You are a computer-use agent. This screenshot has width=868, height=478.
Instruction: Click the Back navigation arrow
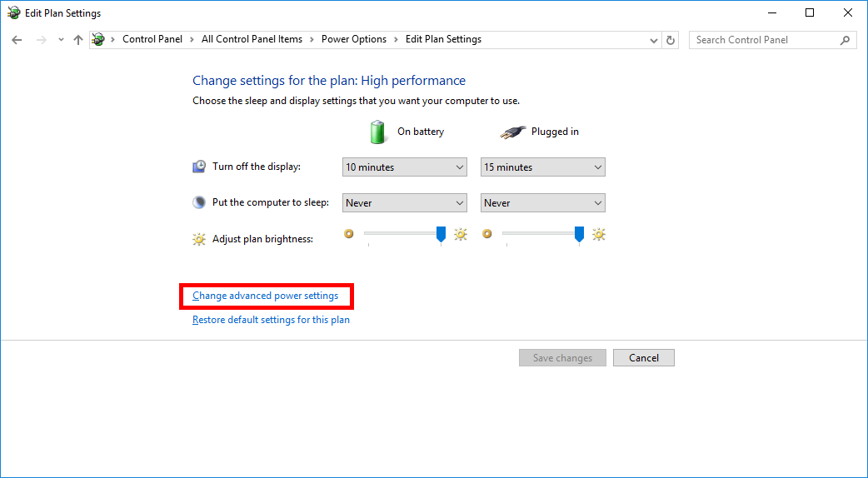tap(17, 40)
